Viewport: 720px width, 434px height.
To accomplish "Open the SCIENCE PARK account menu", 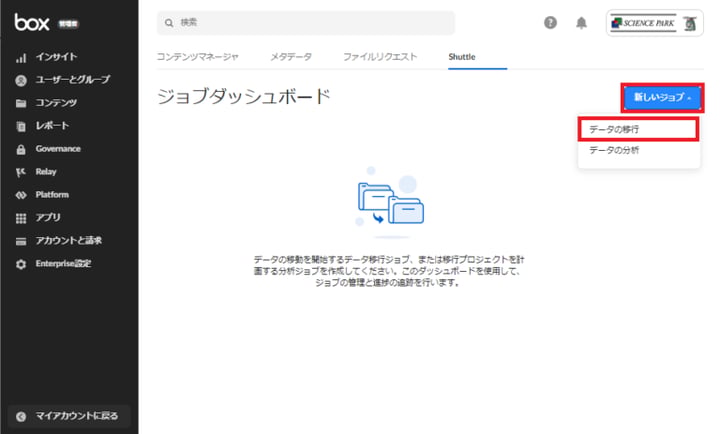I will pos(655,24).
